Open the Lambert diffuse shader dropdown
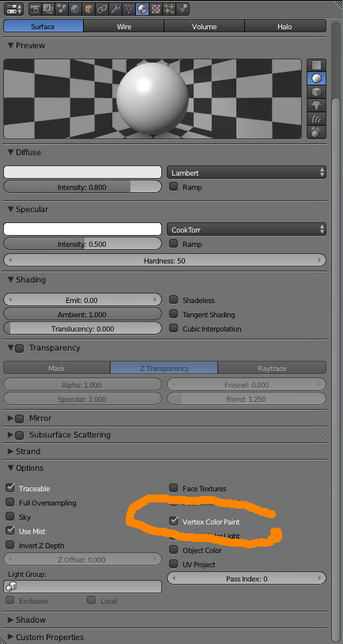The height and width of the screenshot is (644, 343). tap(247, 172)
